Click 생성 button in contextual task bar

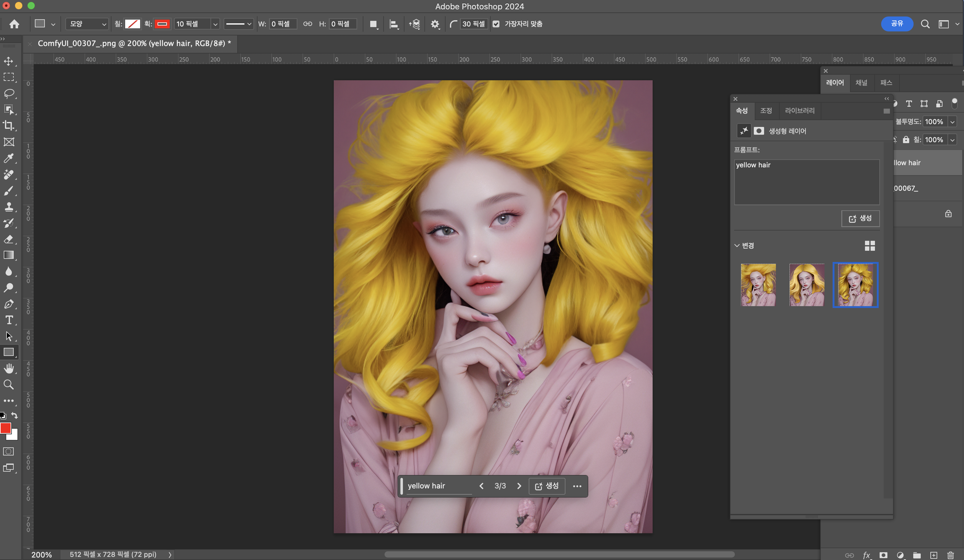click(547, 486)
